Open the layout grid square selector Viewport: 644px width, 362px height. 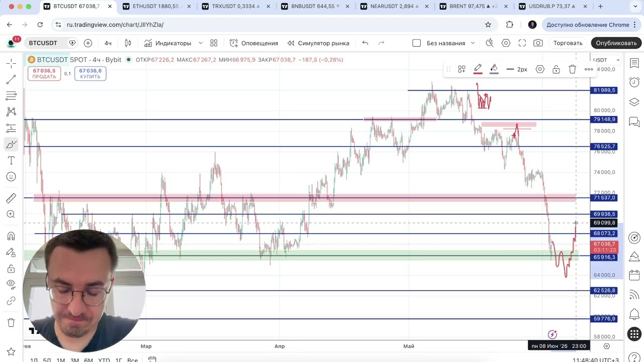(417, 43)
